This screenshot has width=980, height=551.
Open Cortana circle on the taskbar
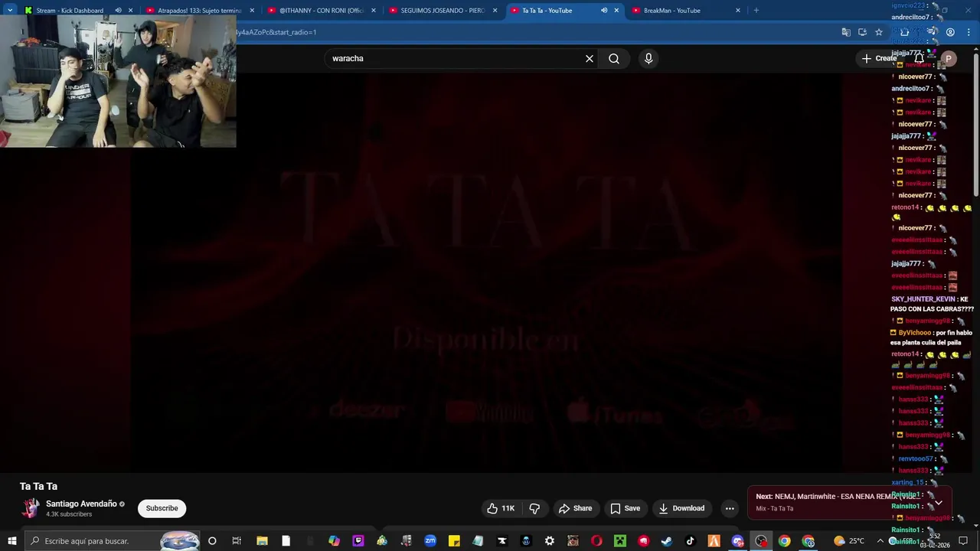point(212,541)
